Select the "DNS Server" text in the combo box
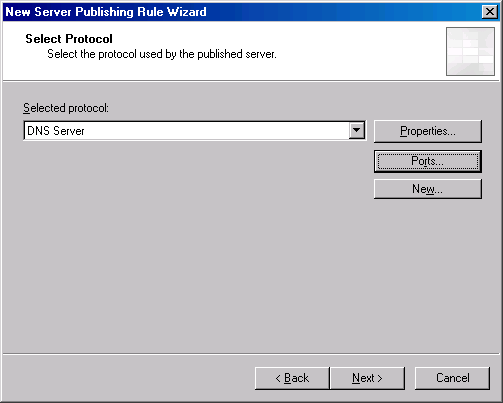Screen dimensions: 503x403 tap(56, 131)
